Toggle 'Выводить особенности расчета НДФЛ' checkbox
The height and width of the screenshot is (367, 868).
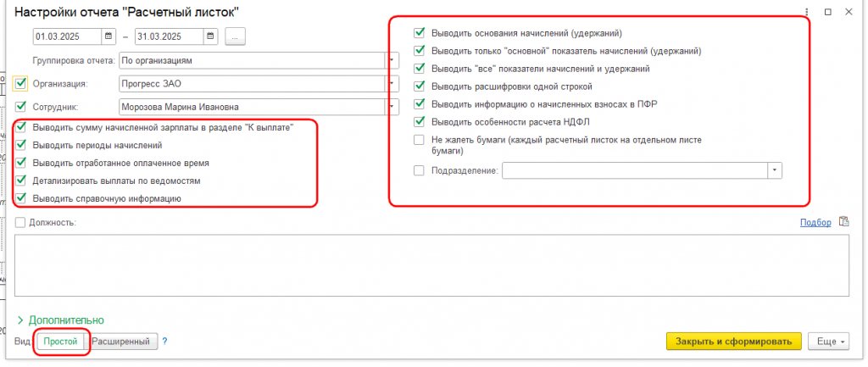tap(419, 122)
